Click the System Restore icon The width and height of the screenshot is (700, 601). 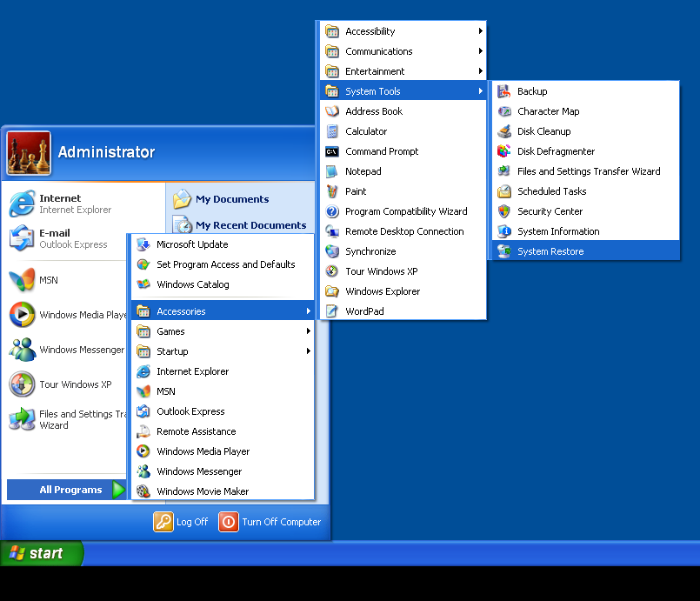[x=504, y=251]
